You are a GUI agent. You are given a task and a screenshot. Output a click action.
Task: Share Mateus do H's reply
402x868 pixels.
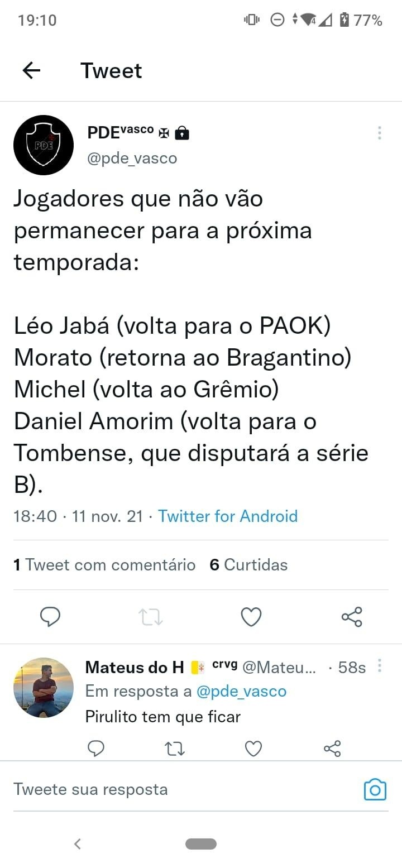click(332, 748)
